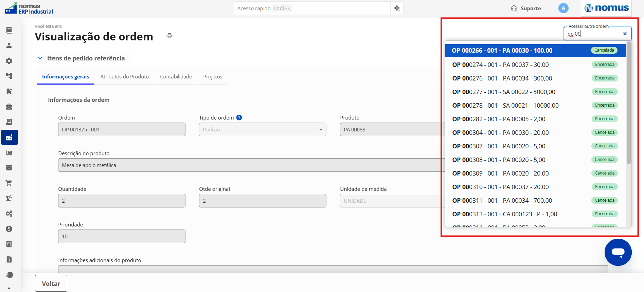Select order OP 000304 - 001 - PA 00030

tap(536, 132)
